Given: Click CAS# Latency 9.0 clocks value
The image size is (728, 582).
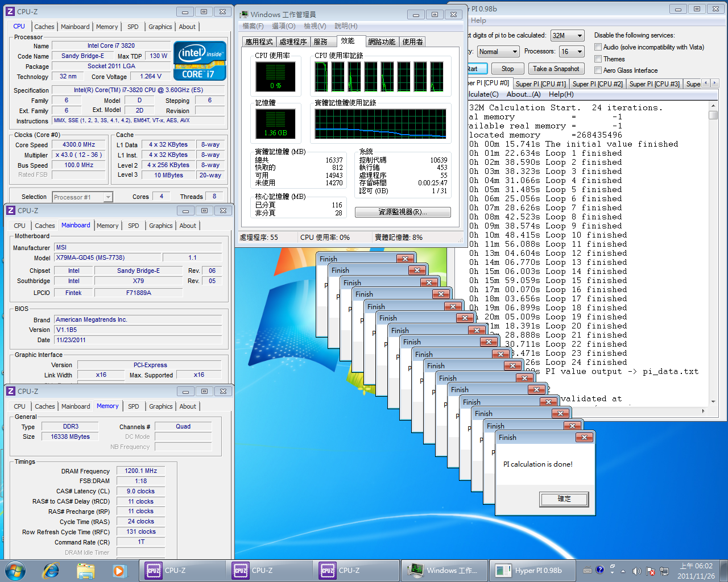Looking at the screenshot, I should tap(140, 491).
